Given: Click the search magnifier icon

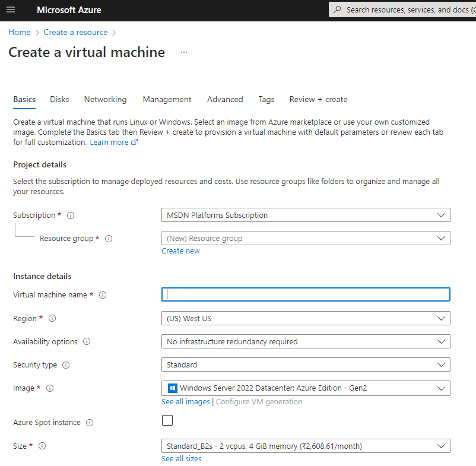Looking at the screenshot, I should [x=337, y=9].
